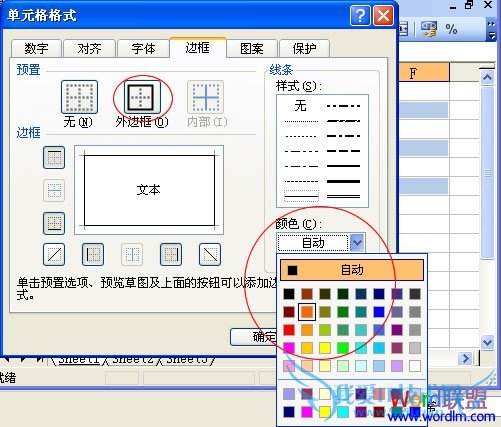Choose the medium dashed line style
Viewport: 501px width, 427px height.
[x=344, y=151]
